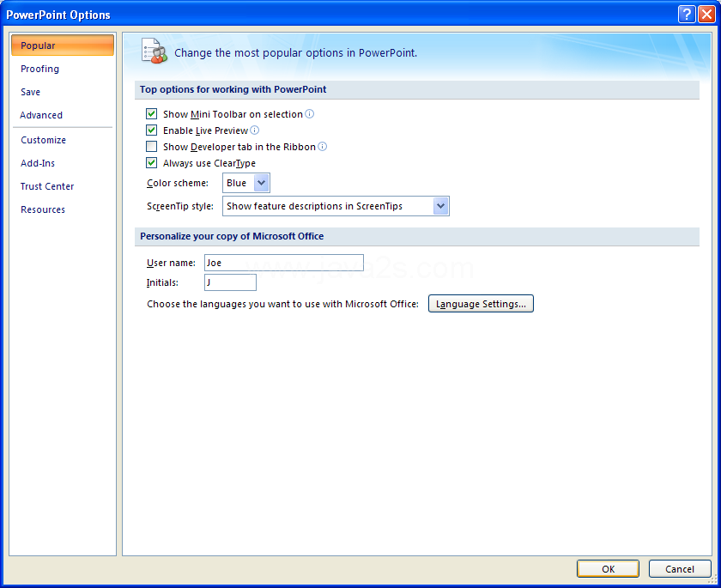The height and width of the screenshot is (588, 721).
Task: Click the Initials input field
Action: (230, 282)
